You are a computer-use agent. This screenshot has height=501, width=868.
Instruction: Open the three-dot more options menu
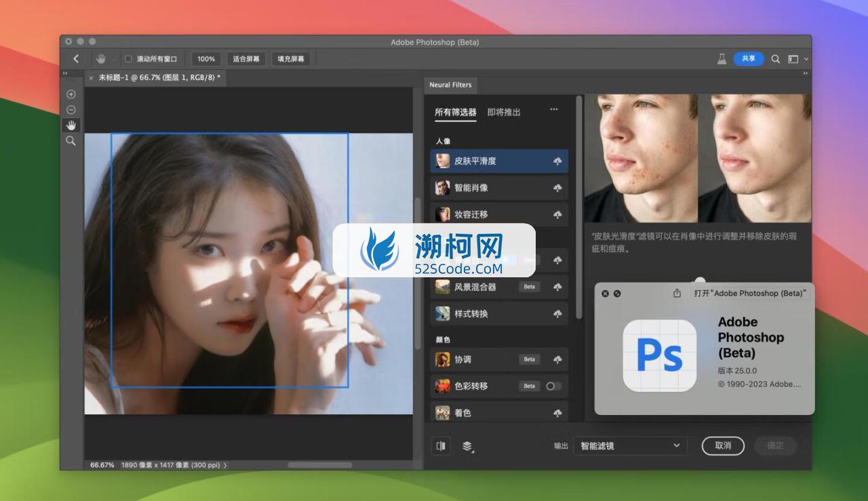(554, 109)
